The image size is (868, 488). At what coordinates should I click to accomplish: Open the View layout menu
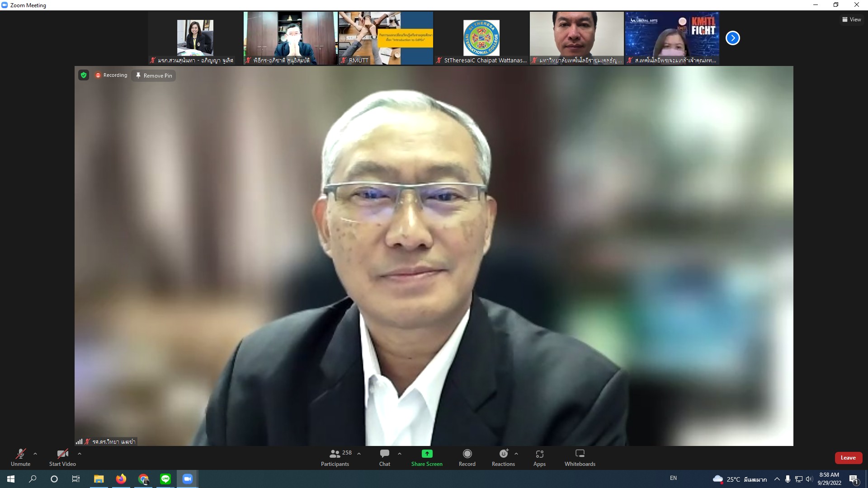(x=851, y=19)
